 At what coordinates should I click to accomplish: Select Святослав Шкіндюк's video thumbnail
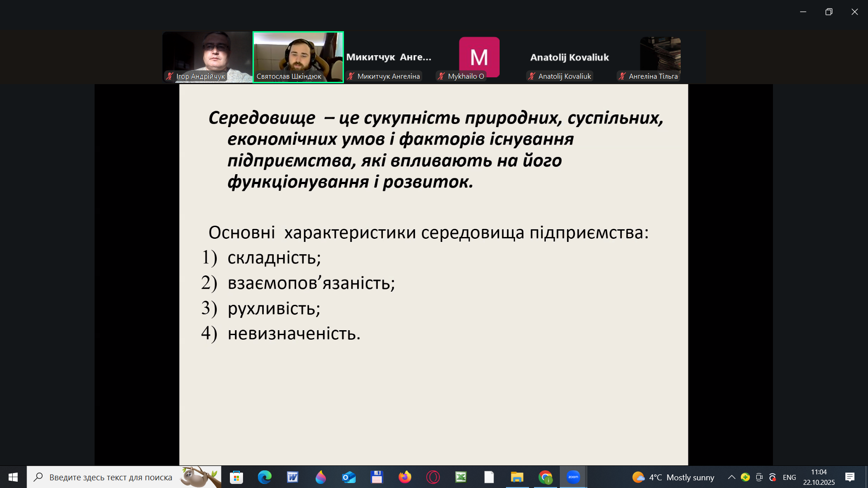click(298, 57)
